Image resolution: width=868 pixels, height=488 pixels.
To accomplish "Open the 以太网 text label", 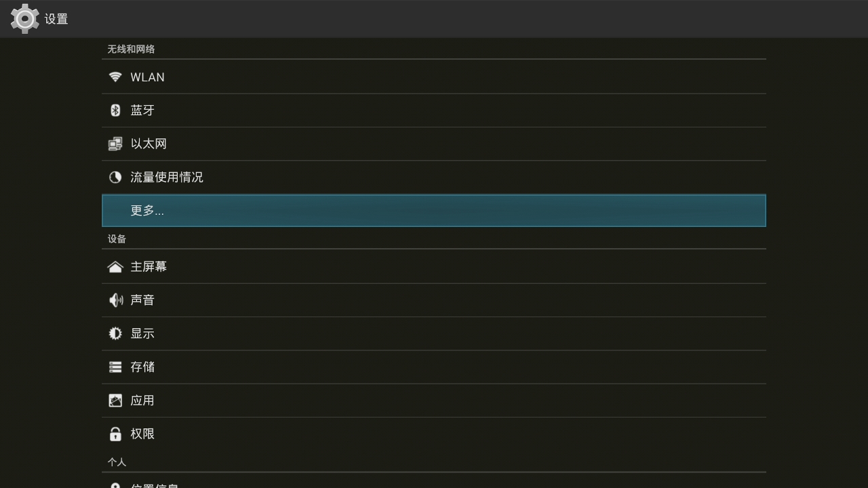I will point(149,144).
